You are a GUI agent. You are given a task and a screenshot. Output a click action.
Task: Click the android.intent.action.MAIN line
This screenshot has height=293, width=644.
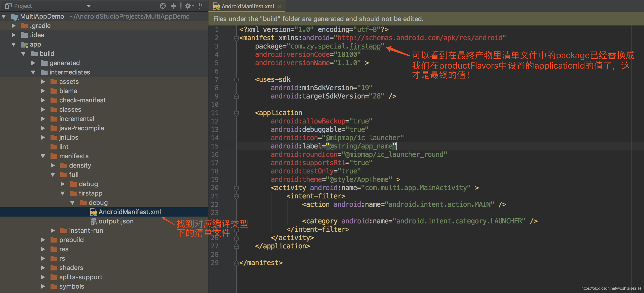[404, 204]
